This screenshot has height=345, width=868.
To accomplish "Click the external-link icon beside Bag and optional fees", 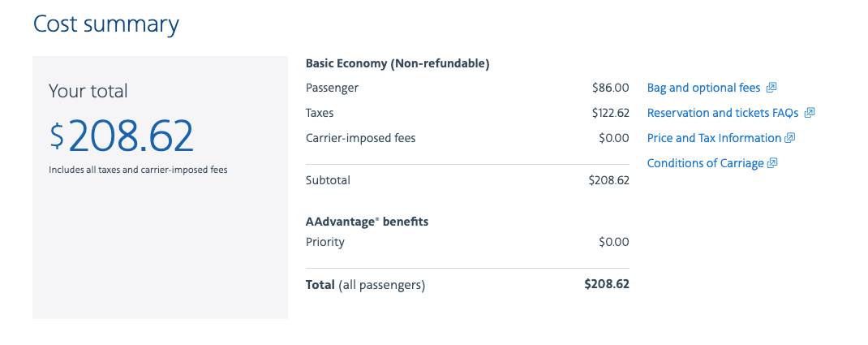I will (771, 88).
